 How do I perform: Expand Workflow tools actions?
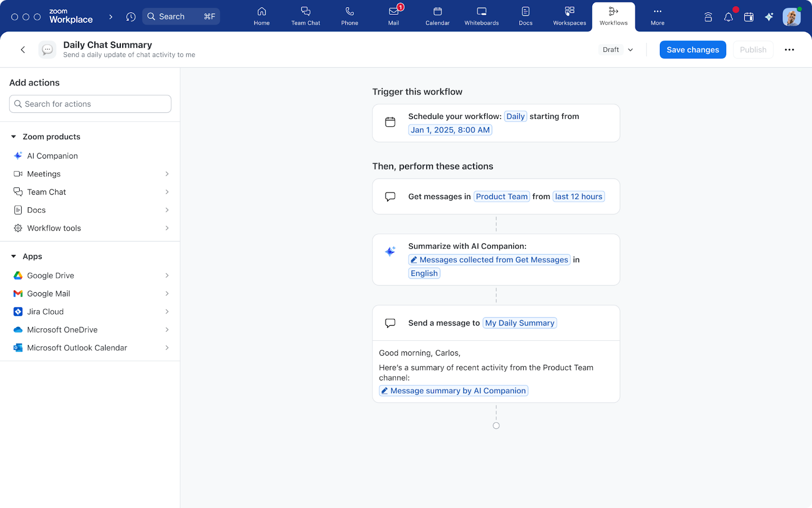coord(167,228)
